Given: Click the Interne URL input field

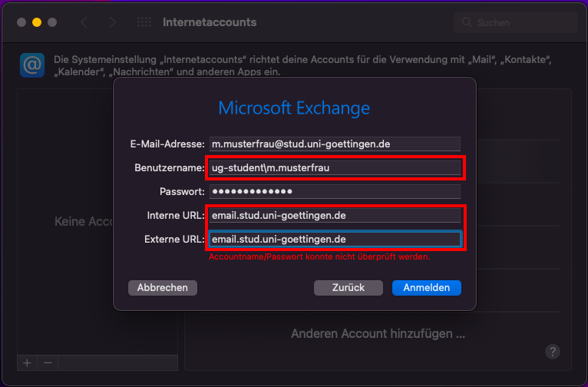Looking at the screenshot, I should (335, 215).
